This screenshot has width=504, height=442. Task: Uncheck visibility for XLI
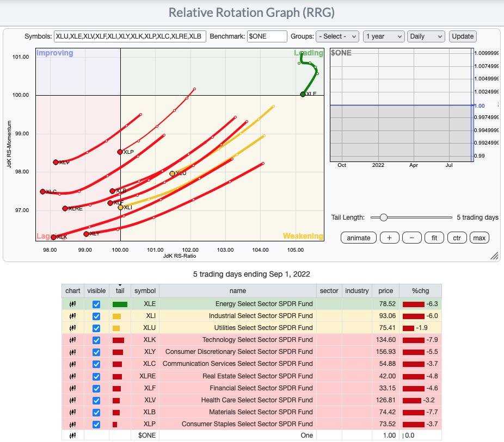[x=96, y=316]
